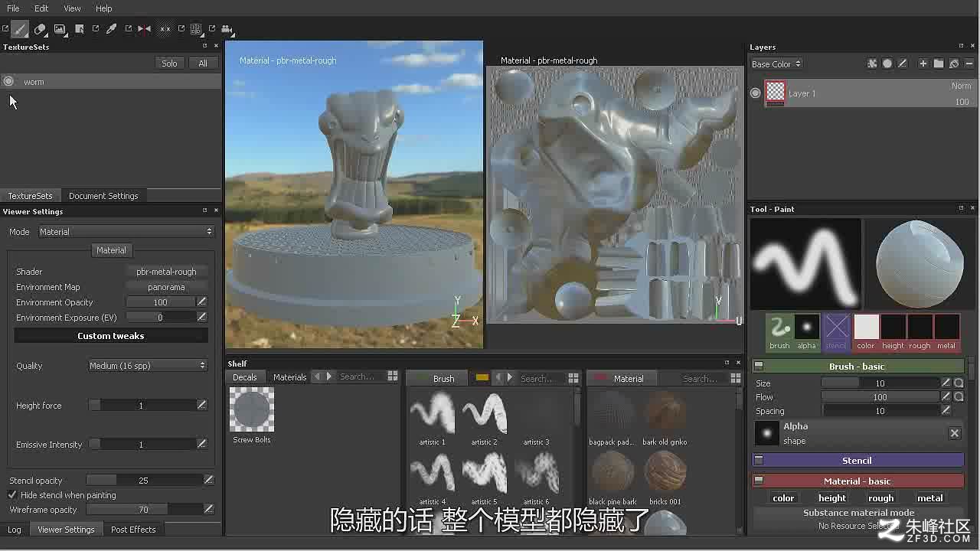Open the View menu
This screenshot has width=980, height=551.
click(x=72, y=8)
